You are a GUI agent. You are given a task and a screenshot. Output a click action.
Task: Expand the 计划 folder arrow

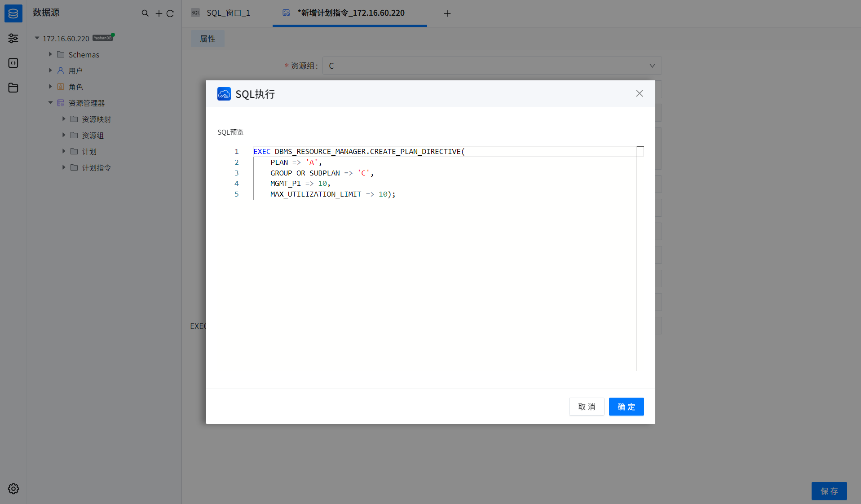click(64, 151)
